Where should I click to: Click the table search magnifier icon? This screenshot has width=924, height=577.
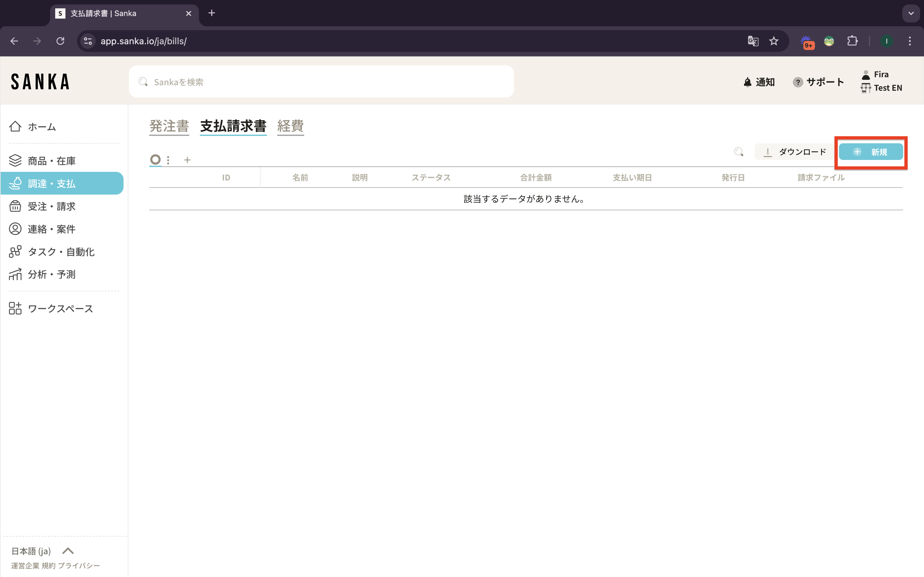(x=739, y=152)
